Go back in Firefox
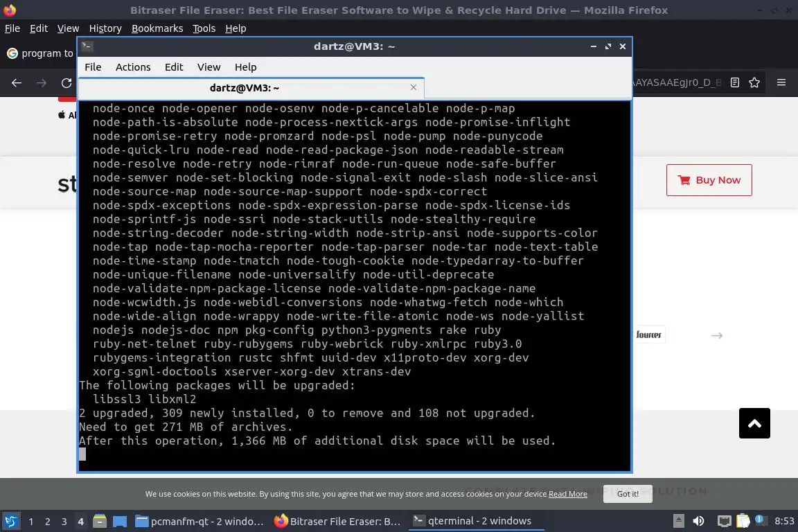The width and height of the screenshot is (798, 532). pyautogui.click(x=17, y=82)
